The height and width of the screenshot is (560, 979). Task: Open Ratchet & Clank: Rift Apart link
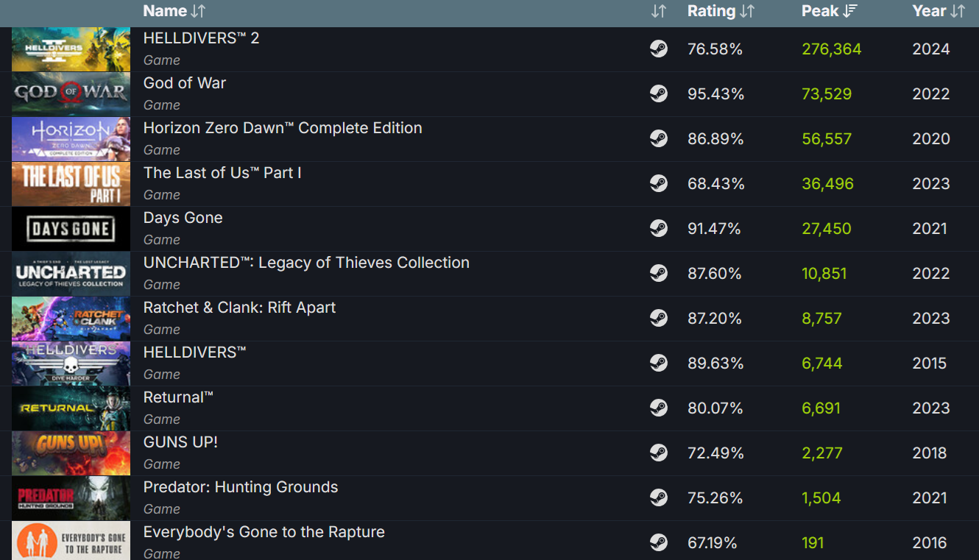239,308
